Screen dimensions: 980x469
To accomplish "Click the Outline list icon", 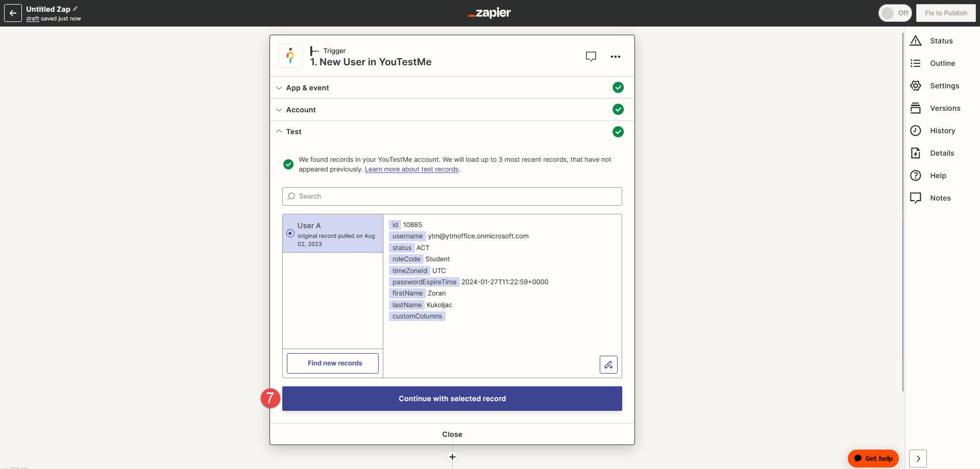I will [916, 63].
